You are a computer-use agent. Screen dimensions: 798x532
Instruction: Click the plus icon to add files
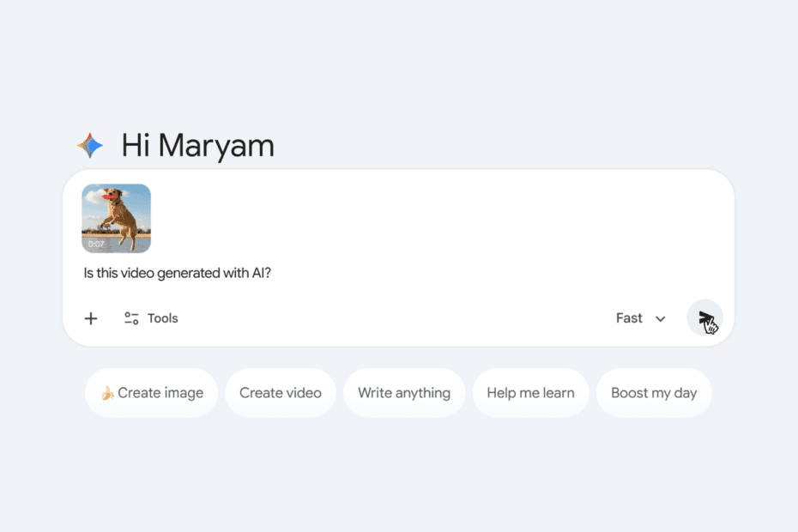click(x=91, y=318)
